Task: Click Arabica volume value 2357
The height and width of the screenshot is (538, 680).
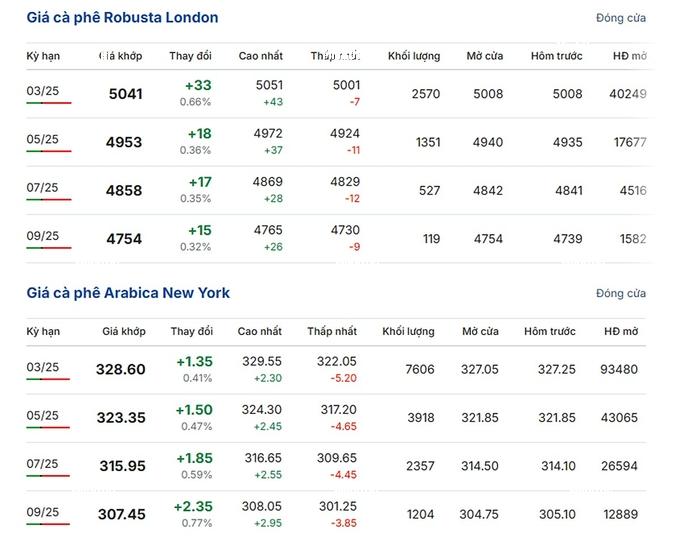Action: [420, 466]
